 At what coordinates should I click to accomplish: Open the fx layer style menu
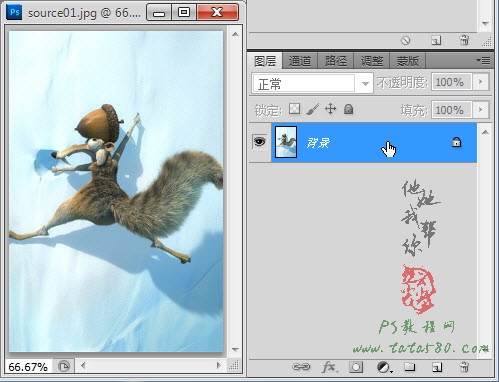coord(330,367)
